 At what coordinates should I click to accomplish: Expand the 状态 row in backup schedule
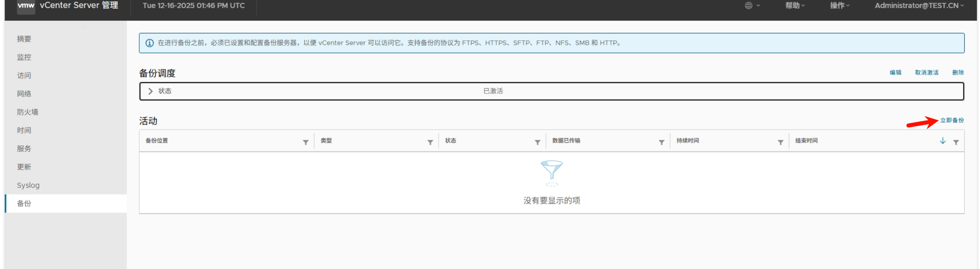coord(150,91)
